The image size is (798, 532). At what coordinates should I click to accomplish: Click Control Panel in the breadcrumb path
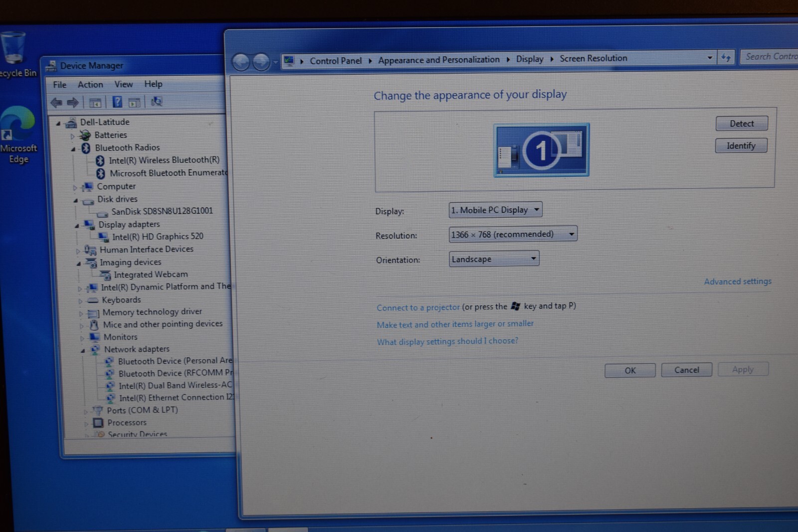pyautogui.click(x=336, y=61)
